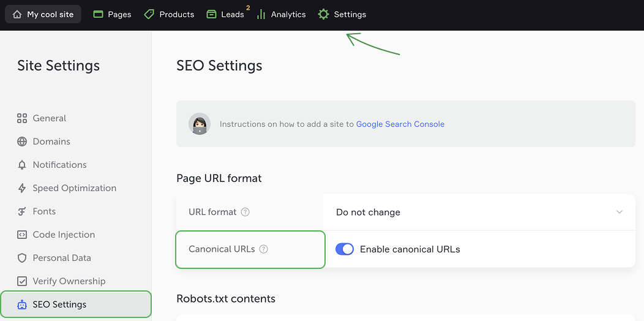
Task: Click the Fonts icon in sidebar
Action: (x=22, y=211)
